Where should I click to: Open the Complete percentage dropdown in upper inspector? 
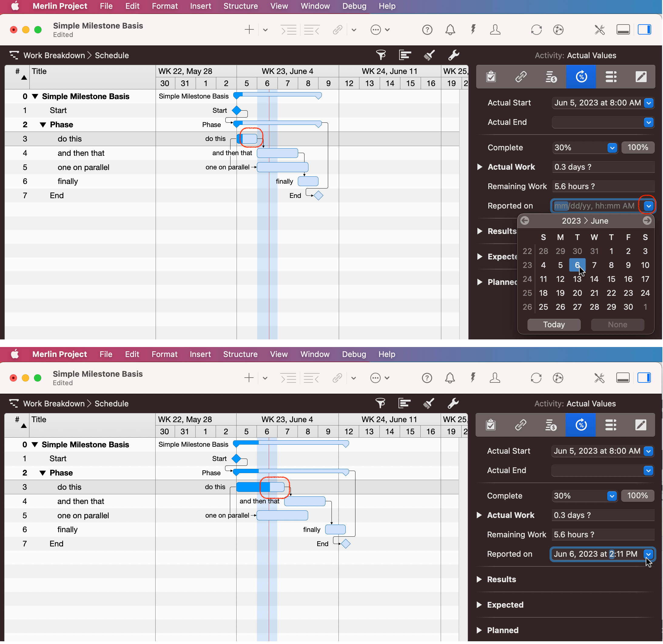(613, 148)
